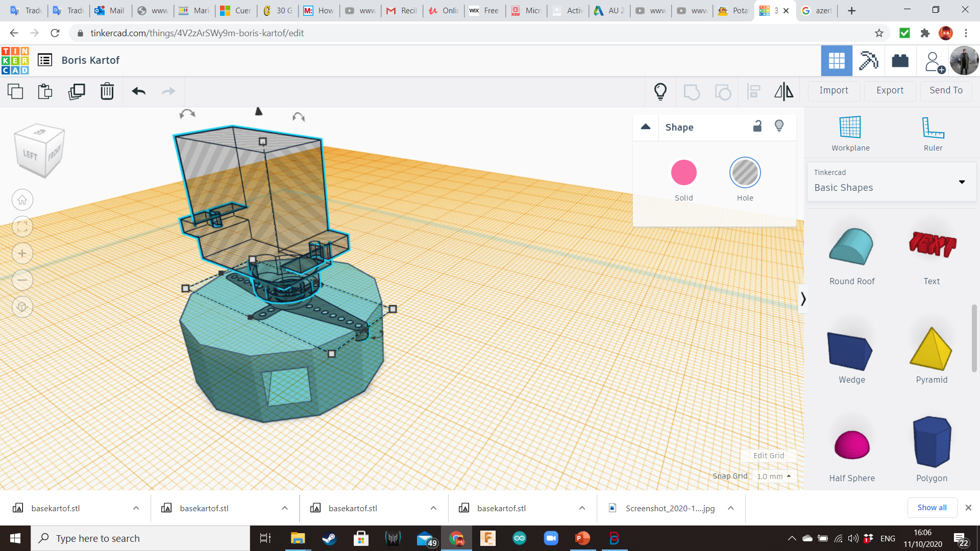Set shape to Hole
980x551 pixels.
[745, 173]
